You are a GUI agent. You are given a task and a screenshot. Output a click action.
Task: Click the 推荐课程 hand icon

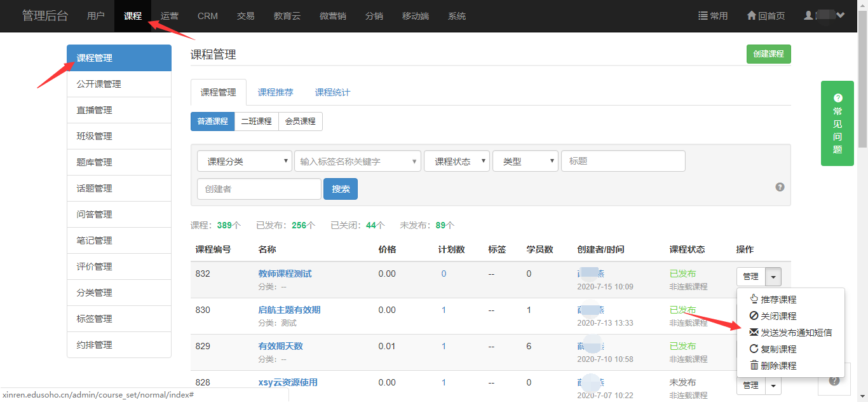[754, 299]
